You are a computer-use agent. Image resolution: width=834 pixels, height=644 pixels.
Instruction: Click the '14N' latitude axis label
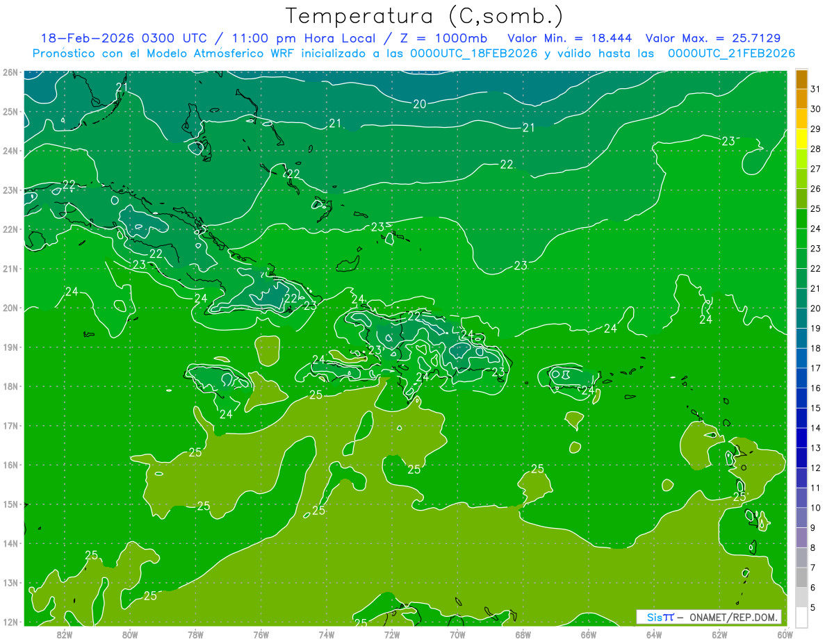[10, 543]
